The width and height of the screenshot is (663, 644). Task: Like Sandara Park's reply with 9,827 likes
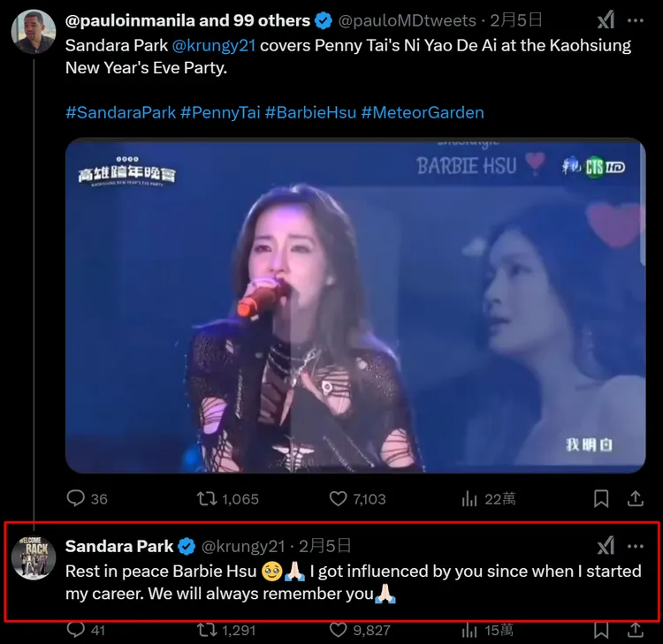point(338,630)
